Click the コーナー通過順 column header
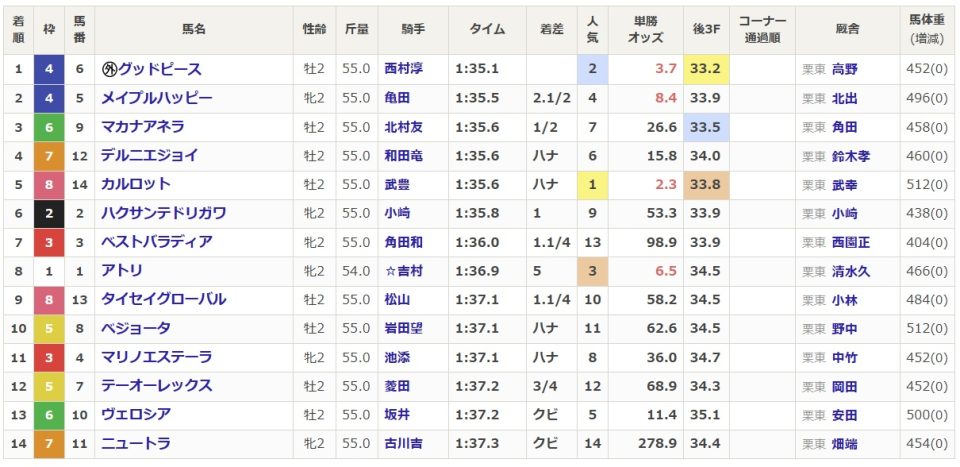The width and height of the screenshot is (960, 467). [763, 30]
